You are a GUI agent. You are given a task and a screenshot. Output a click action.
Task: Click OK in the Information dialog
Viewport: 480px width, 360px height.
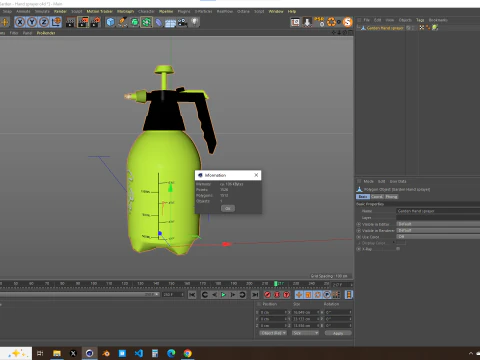point(228,208)
